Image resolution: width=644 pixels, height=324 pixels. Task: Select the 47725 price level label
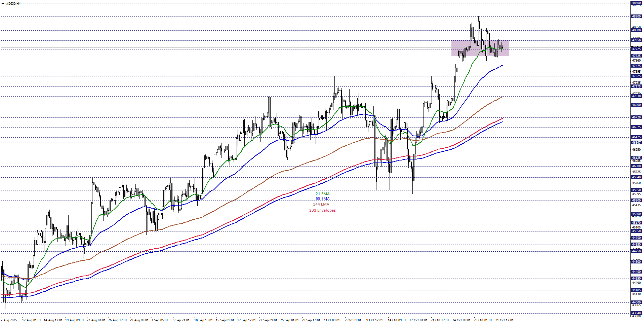point(636,49)
